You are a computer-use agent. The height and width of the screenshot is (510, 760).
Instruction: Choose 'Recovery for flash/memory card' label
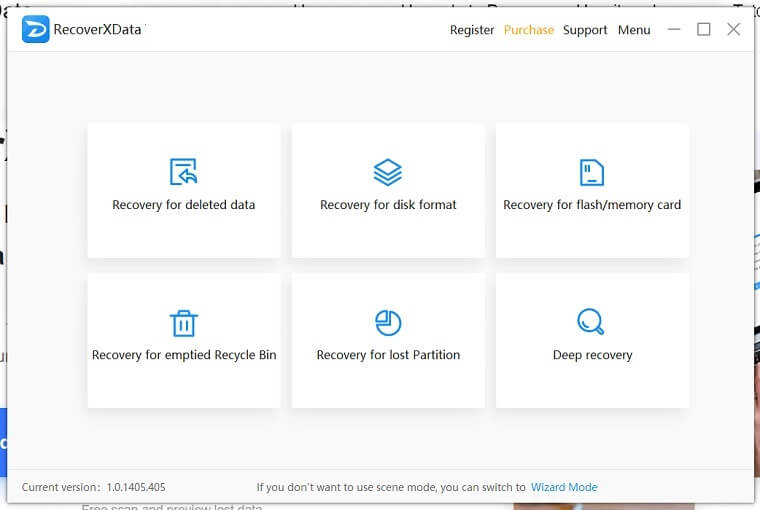592,205
